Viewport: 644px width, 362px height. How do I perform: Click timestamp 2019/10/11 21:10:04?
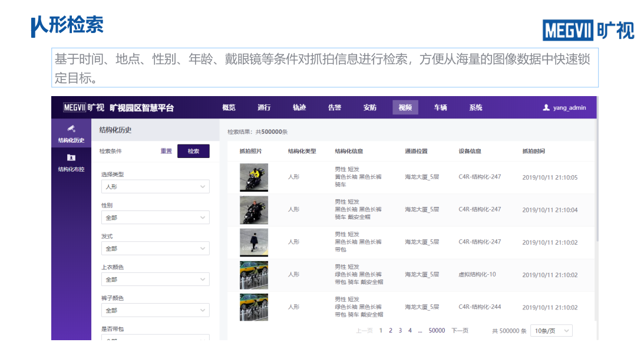[x=550, y=210]
